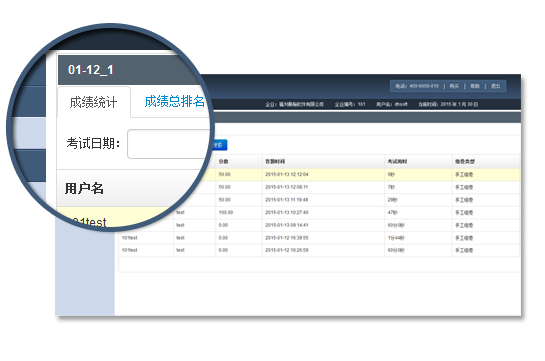Focus the 考试日期 date input field

coord(169,144)
